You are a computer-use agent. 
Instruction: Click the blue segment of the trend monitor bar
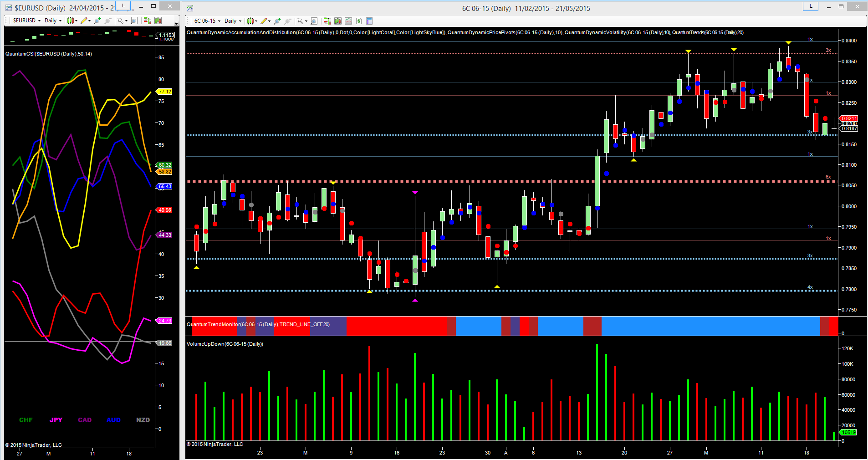(710, 326)
